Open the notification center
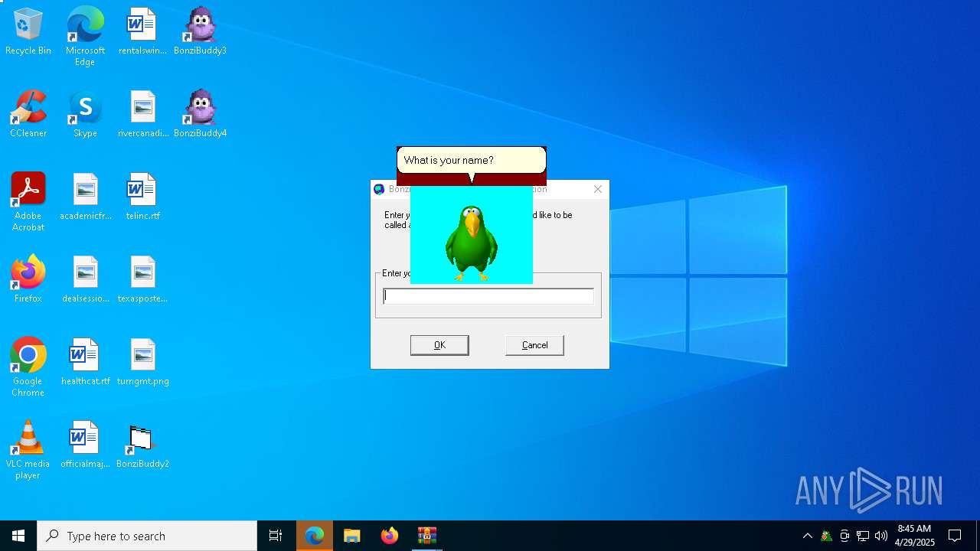 coord(955,536)
